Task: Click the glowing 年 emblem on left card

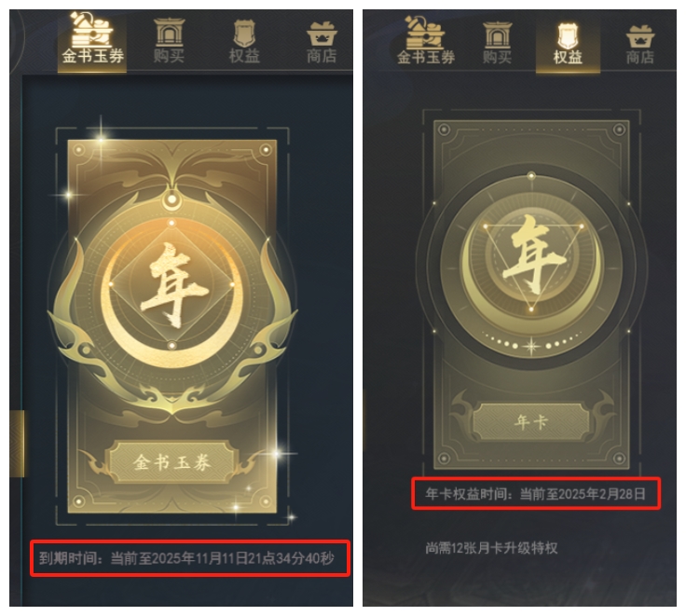Action: [171, 285]
